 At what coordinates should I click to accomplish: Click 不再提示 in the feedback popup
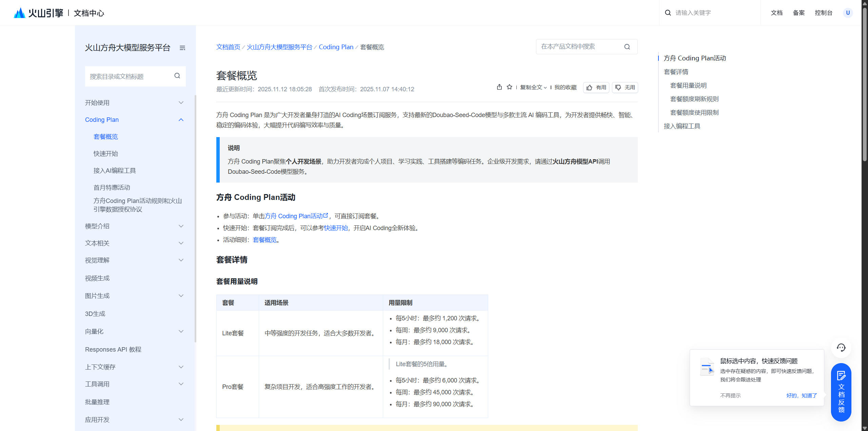tap(730, 395)
